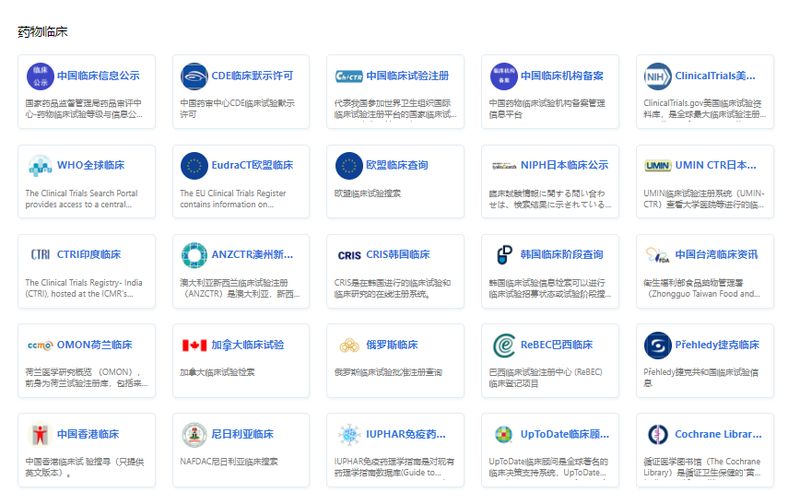Open the OMON荷兰临床 title link
The height and width of the screenshot is (504, 800).
(94, 344)
